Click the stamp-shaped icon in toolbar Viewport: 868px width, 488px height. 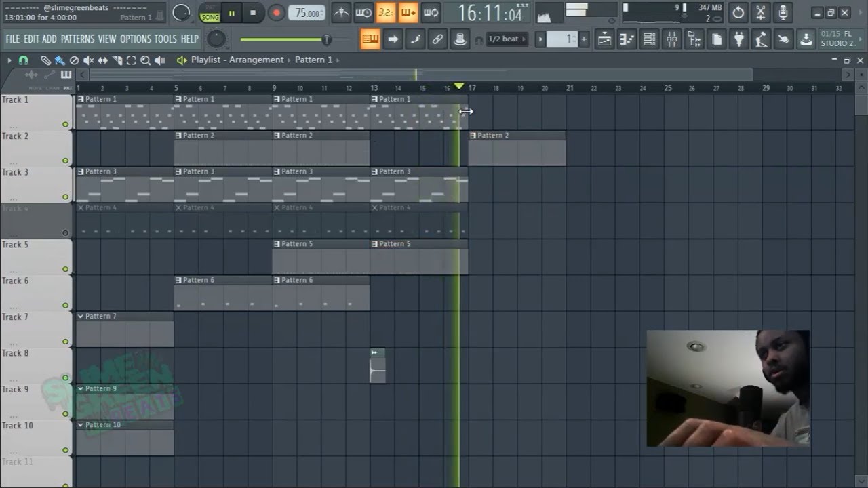460,39
